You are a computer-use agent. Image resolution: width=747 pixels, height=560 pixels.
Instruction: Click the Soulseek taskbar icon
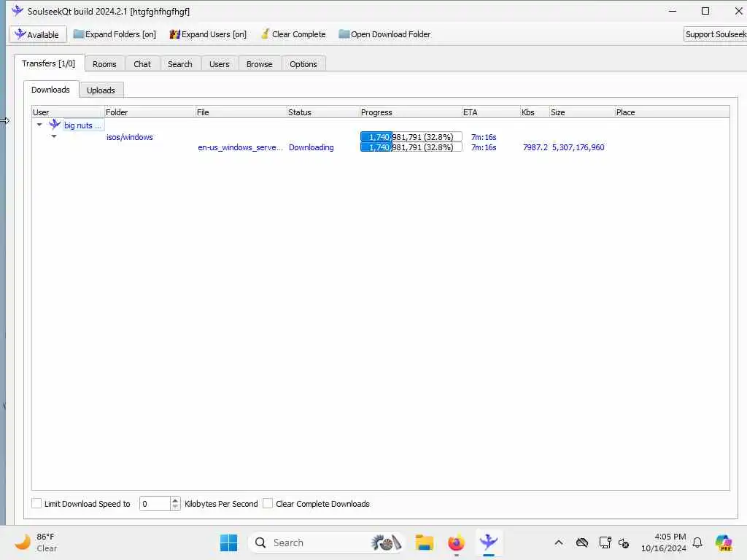point(488,542)
